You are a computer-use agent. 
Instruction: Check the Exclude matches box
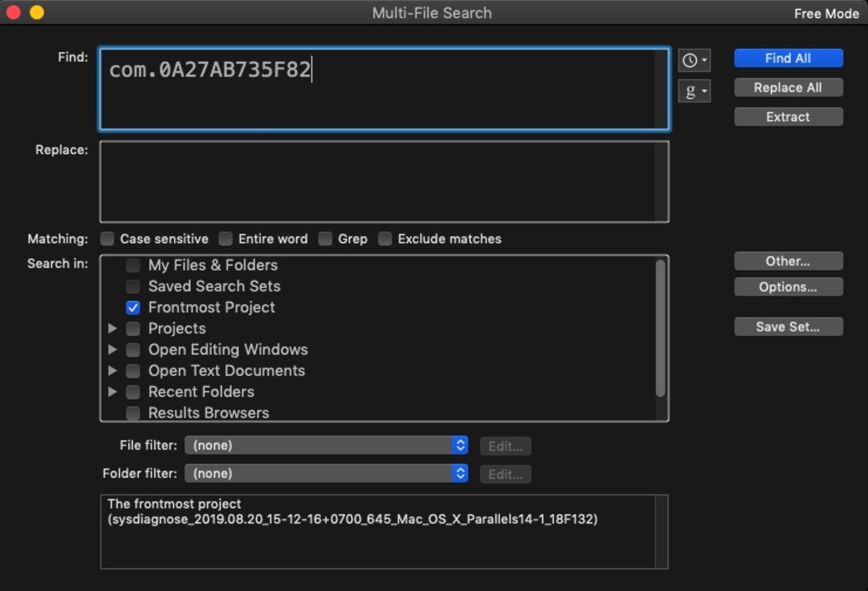click(x=385, y=239)
